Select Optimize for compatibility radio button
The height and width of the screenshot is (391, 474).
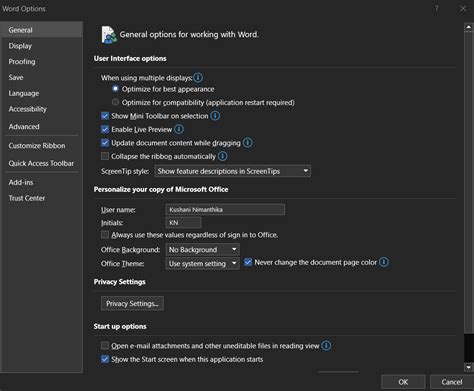[x=115, y=102]
